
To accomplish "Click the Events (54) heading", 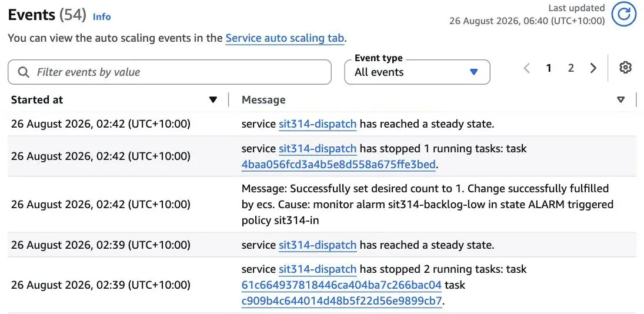I will pyautogui.click(x=47, y=15).
